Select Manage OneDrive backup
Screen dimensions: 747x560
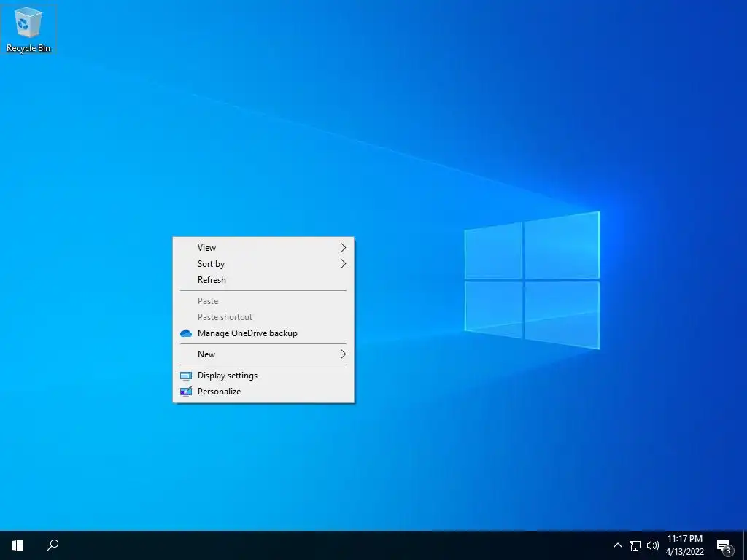tap(263, 333)
